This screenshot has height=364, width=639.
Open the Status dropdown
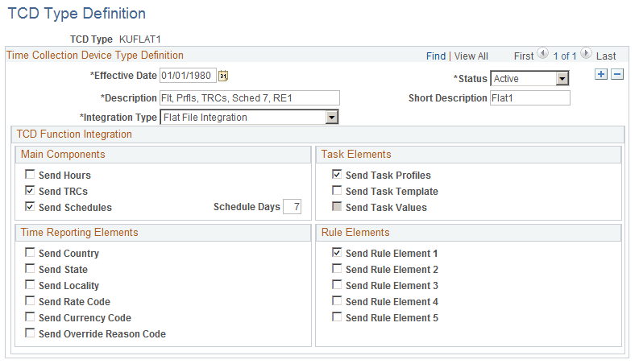562,79
